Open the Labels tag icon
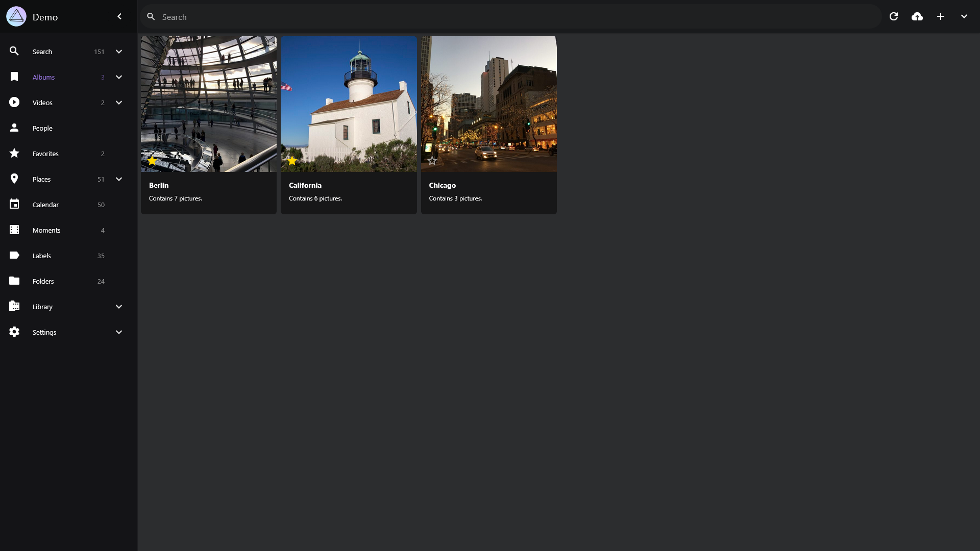 (x=14, y=256)
